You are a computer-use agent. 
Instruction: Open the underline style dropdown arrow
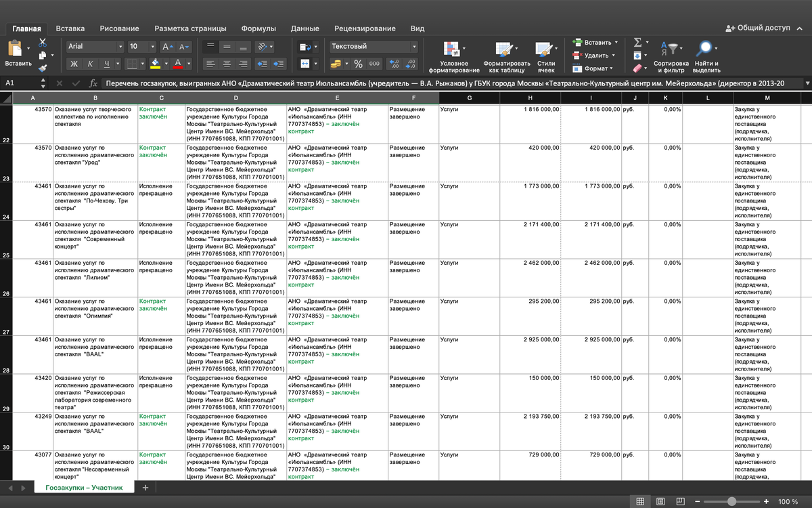tap(117, 64)
